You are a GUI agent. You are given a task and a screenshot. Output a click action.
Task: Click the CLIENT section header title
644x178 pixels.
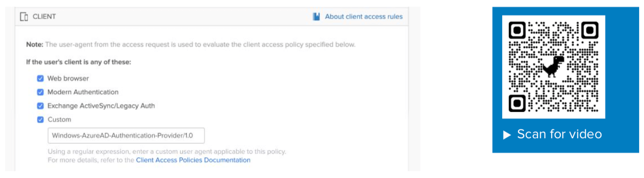[x=44, y=17]
